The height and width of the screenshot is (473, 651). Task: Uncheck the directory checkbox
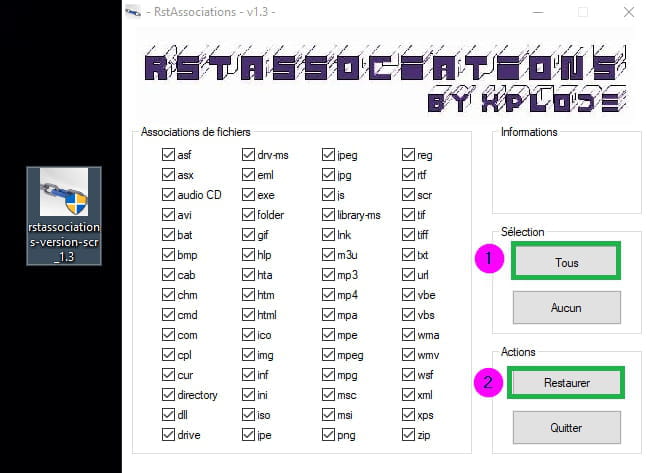168,395
